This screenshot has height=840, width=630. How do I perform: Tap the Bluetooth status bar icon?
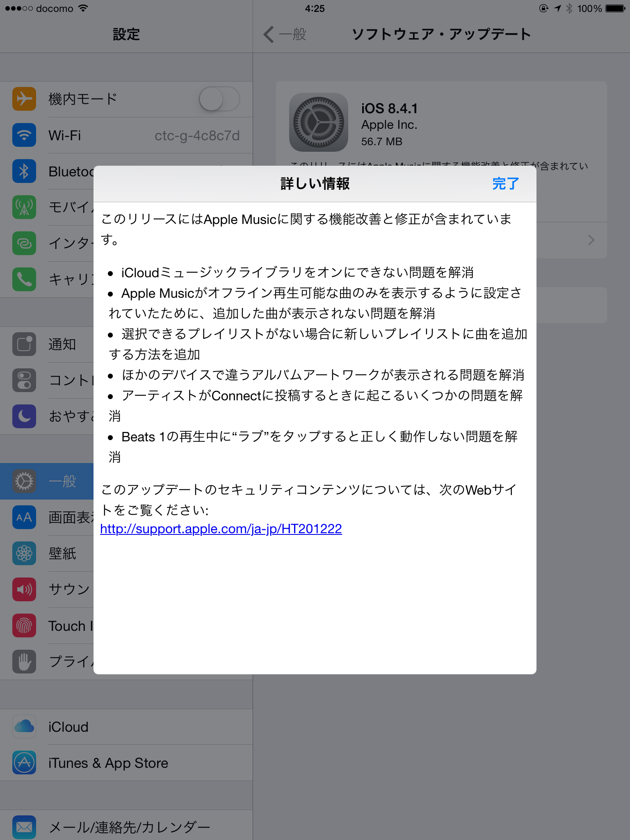click(x=569, y=8)
